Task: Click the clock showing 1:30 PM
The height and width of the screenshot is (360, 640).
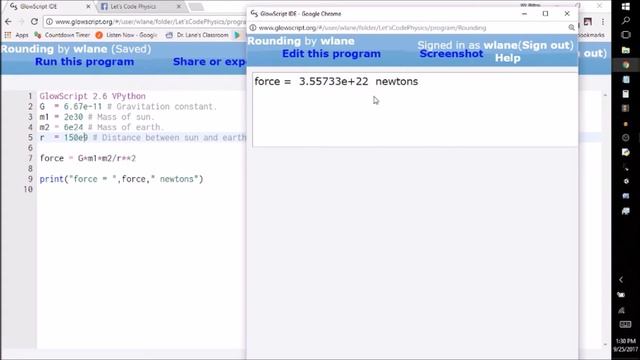Action: pyautogui.click(x=626, y=345)
